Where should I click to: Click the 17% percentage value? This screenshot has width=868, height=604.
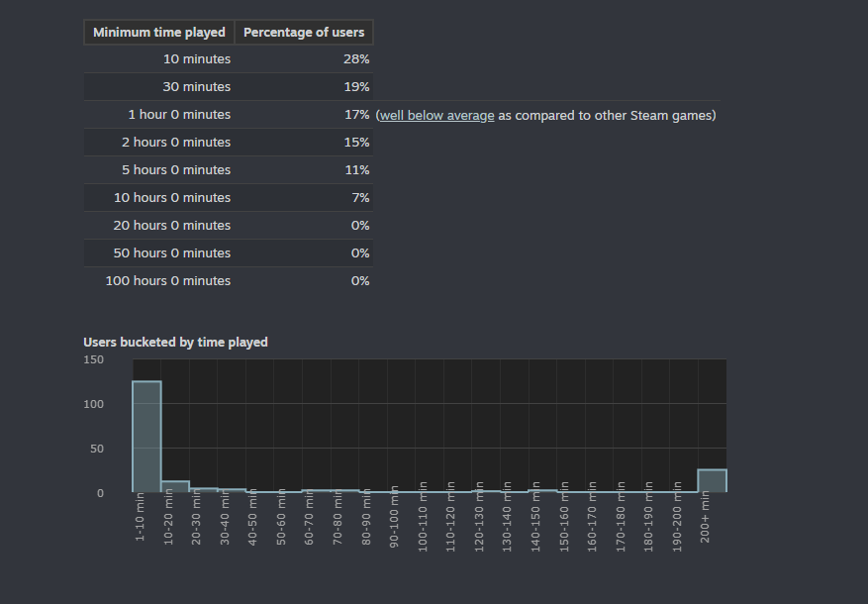[x=356, y=114]
